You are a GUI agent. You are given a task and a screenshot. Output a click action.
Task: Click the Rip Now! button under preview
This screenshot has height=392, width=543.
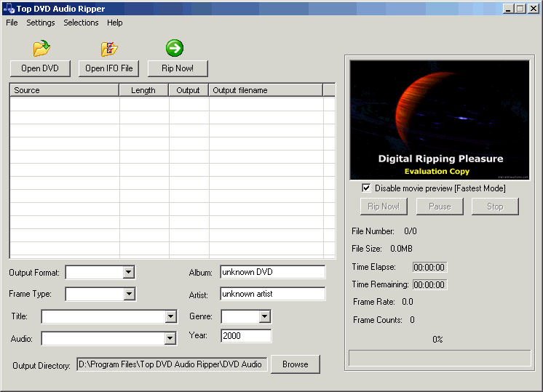coord(384,207)
